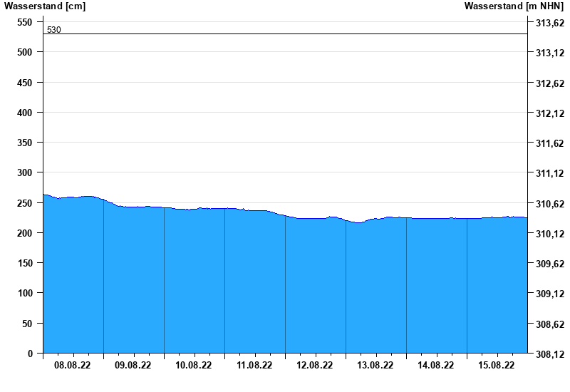Viewport: 570px width, 392px height.
Task: Click the Wasserstand [cm] axis title
Action: tap(45, 6)
